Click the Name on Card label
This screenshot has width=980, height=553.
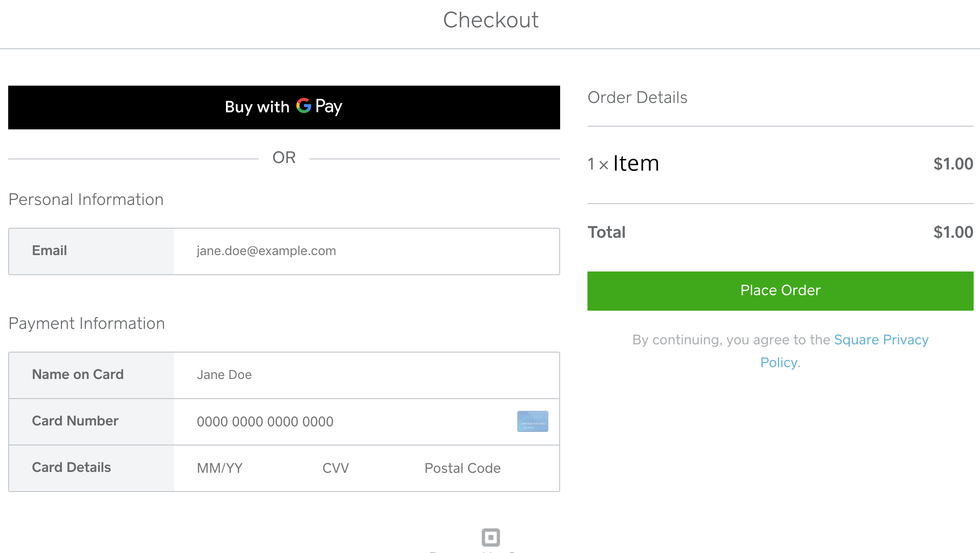(77, 374)
